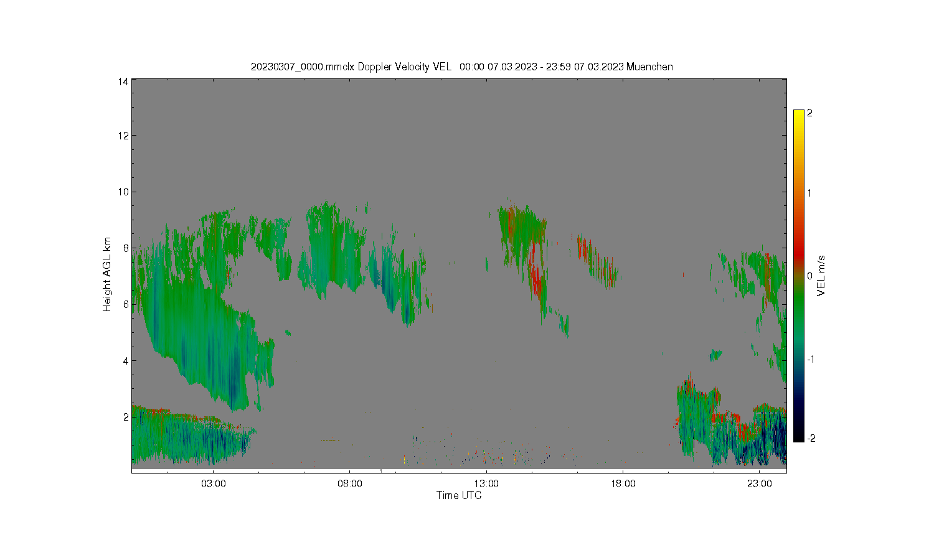Click the 'Height AGL km' axis label
934x560 pixels.
pos(107,274)
